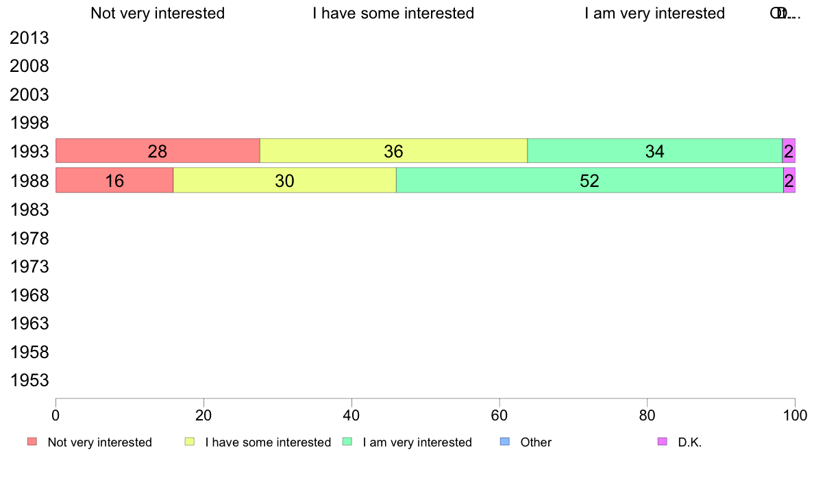Select the 1988 yellow bar segment labeled 30
814x504 pixels.
[284, 180]
